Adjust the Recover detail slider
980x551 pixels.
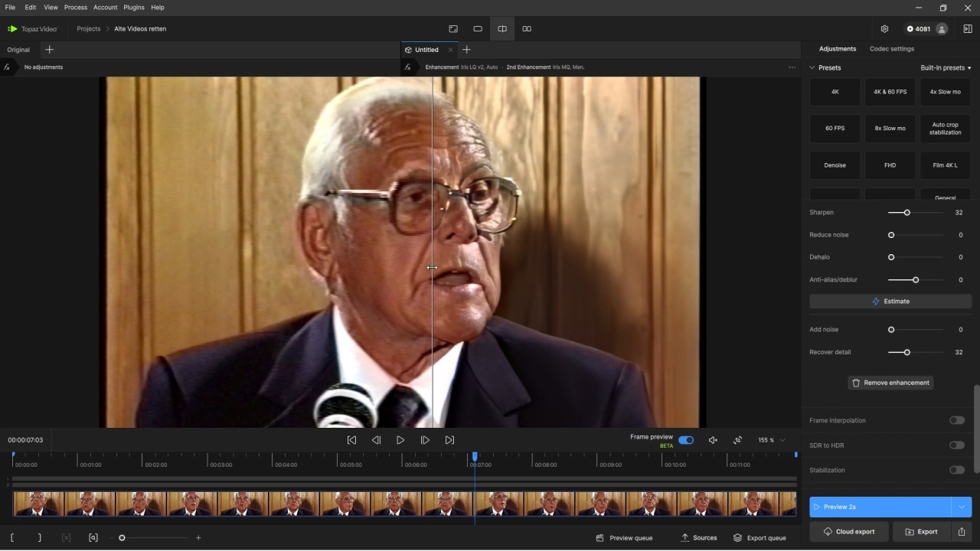(907, 353)
